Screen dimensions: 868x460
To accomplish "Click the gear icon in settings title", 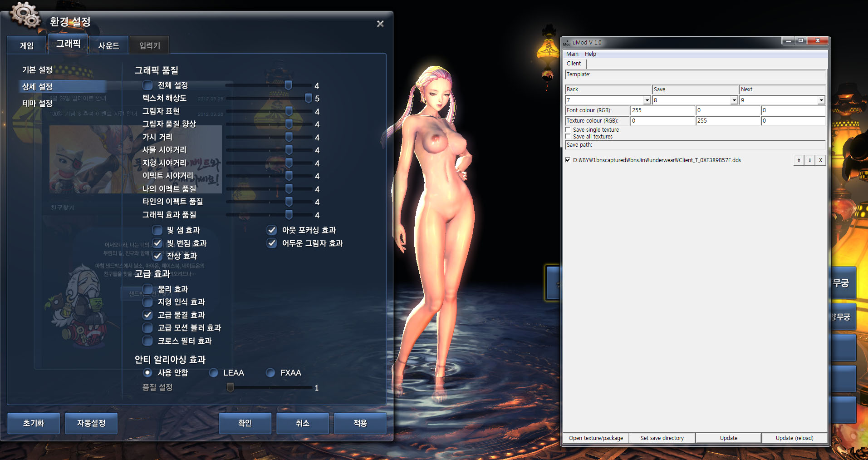I will coord(25,15).
